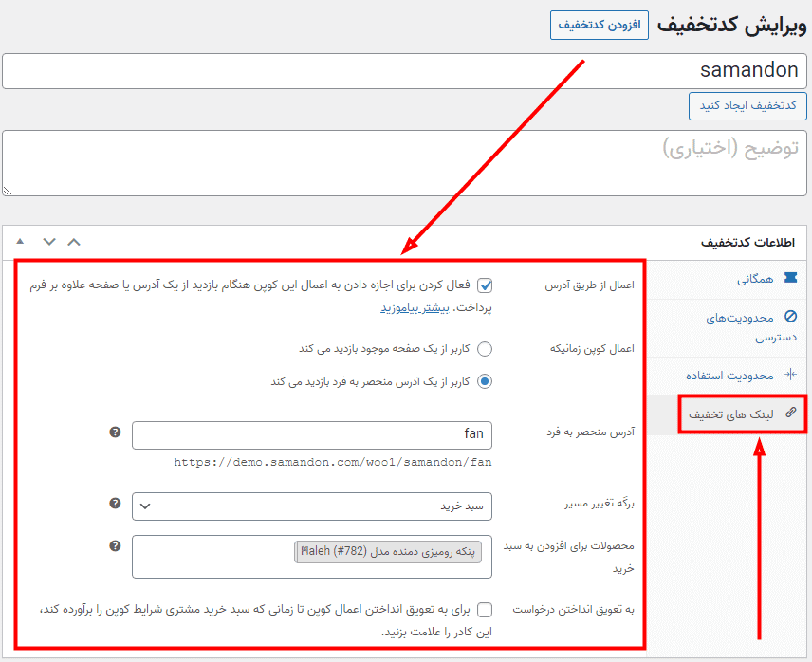Move coupon data panel down

pos(49,242)
